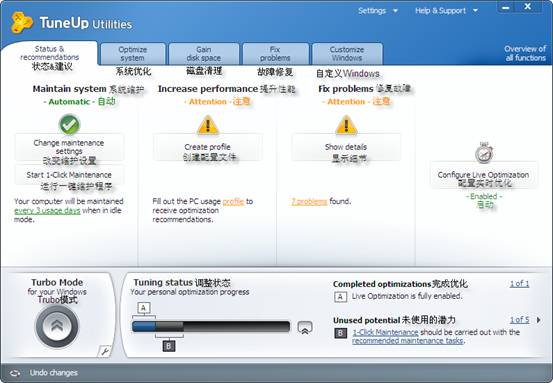The height and width of the screenshot is (383, 553).
Task: Select the Fix problems tab
Action: tap(275, 54)
